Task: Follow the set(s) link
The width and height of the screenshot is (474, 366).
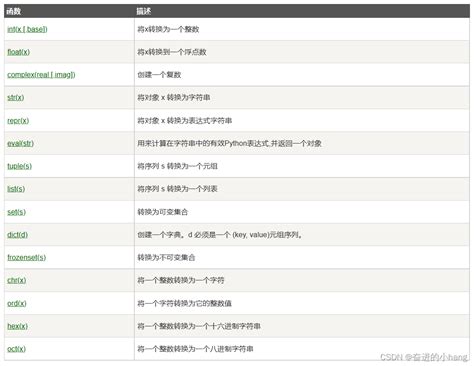Action: click(17, 212)
